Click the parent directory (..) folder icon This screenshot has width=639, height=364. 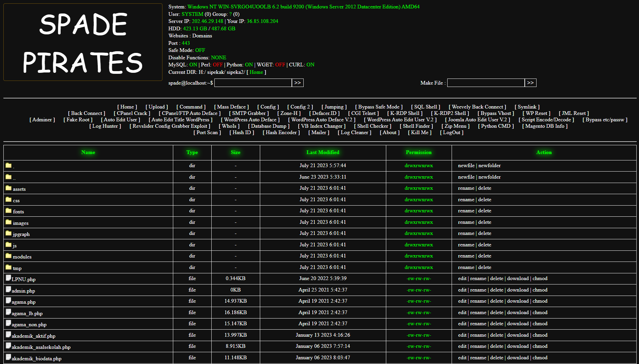click(8, 177)
